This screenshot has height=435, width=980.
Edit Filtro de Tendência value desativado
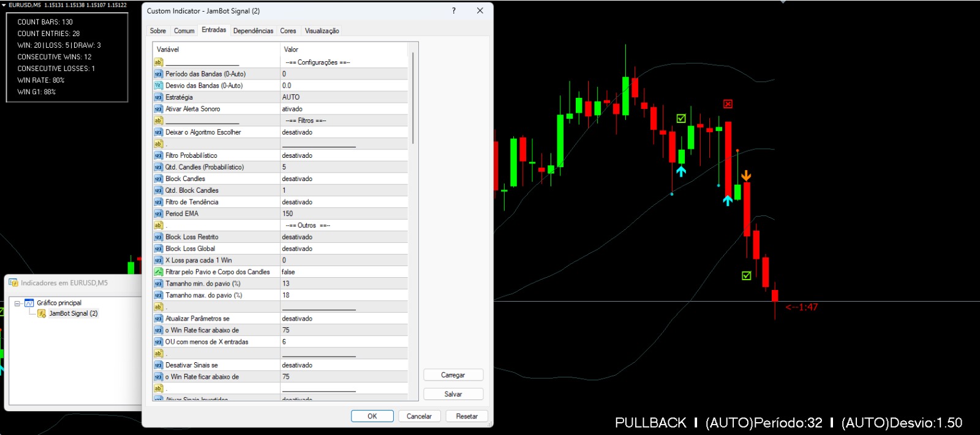coord(344,202)
